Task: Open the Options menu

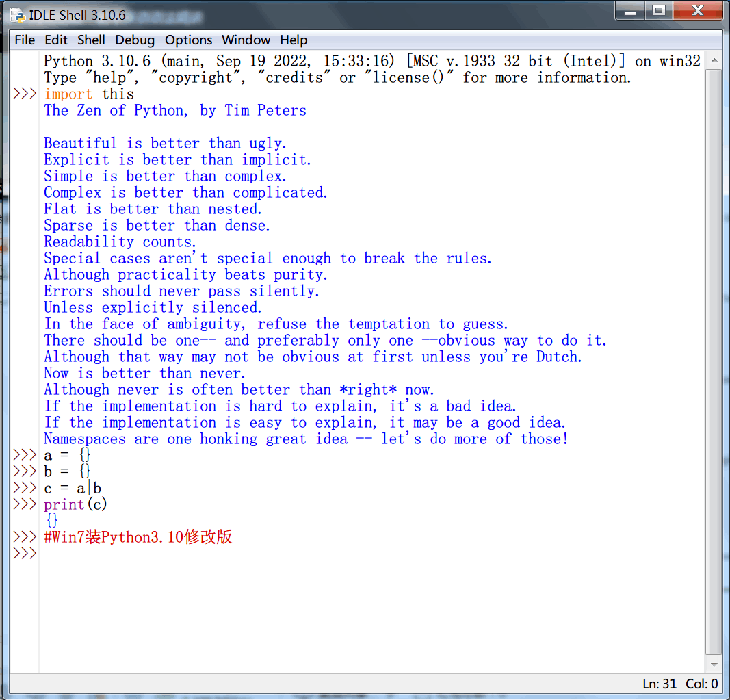Action: point(189,40)
